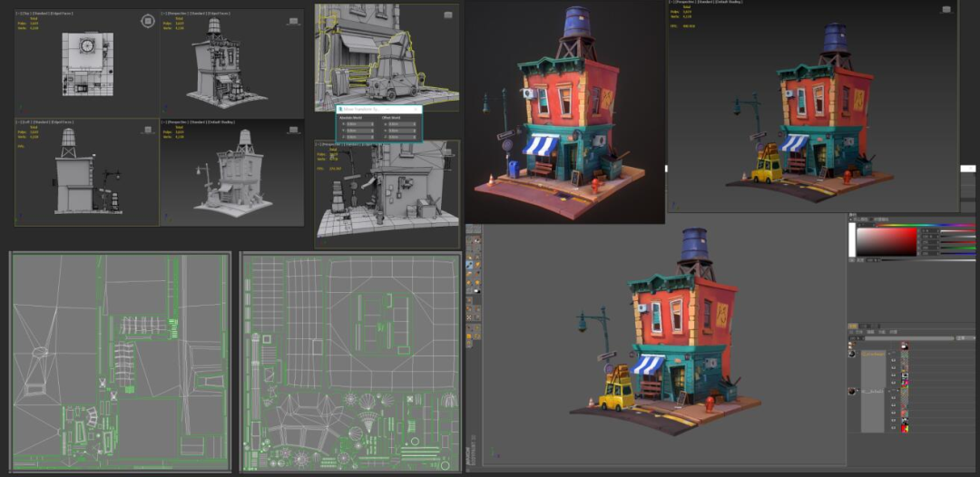Click ViewCube in the upper Perspective Edged Faces viewport
Image resolution: width=980 pixels, height=477 pixels.
tap(292, 21)
